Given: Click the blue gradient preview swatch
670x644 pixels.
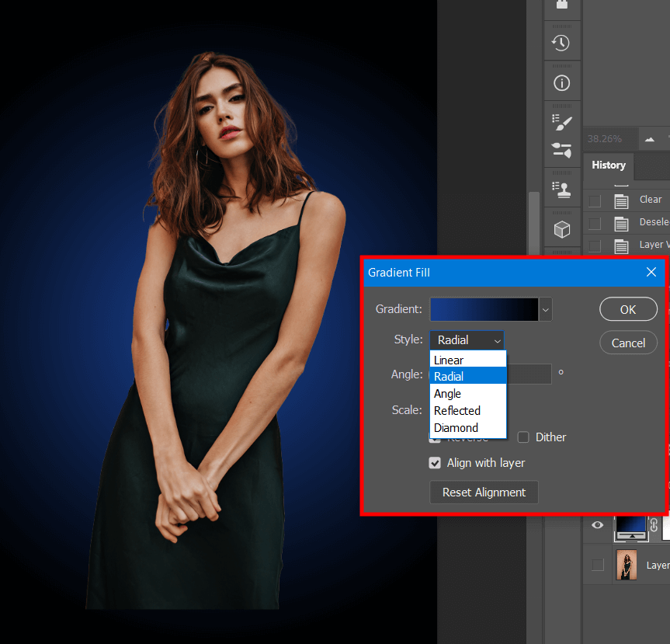Looking at the screenshot, I should click(484, 309).
